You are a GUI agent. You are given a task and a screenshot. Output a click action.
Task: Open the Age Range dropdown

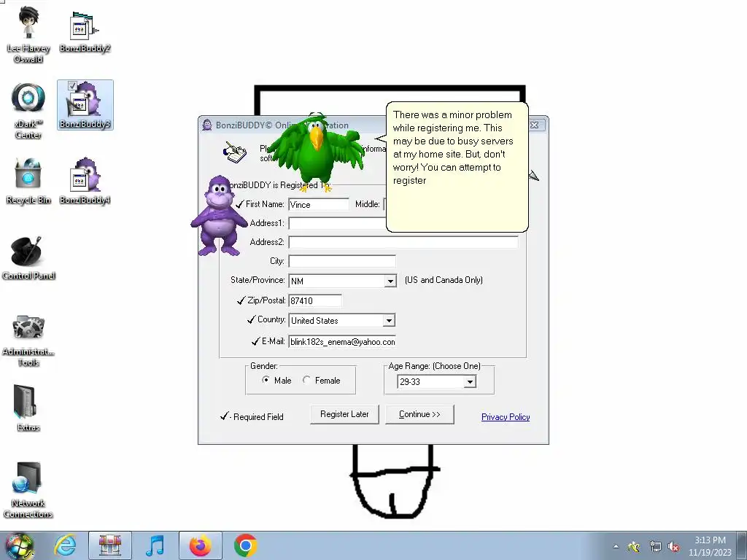tap(470, 381)
